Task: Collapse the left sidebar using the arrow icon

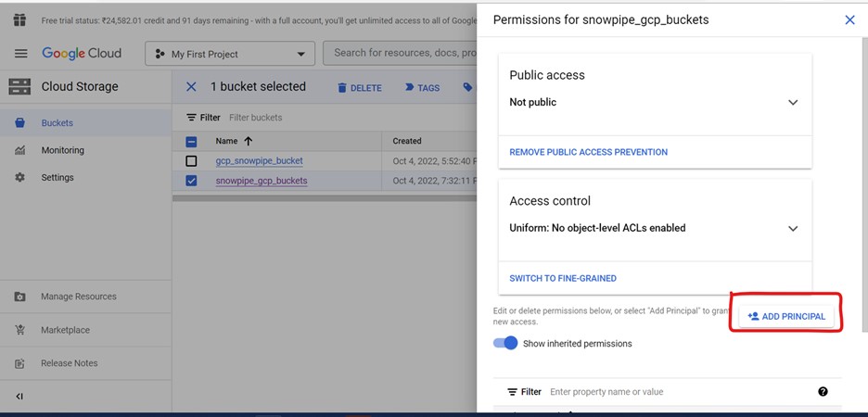Action: 19,397
